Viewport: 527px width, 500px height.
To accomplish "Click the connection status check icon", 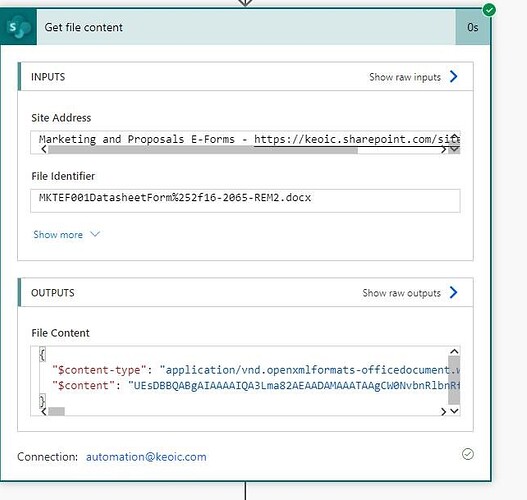I will [x=468, y=454].
